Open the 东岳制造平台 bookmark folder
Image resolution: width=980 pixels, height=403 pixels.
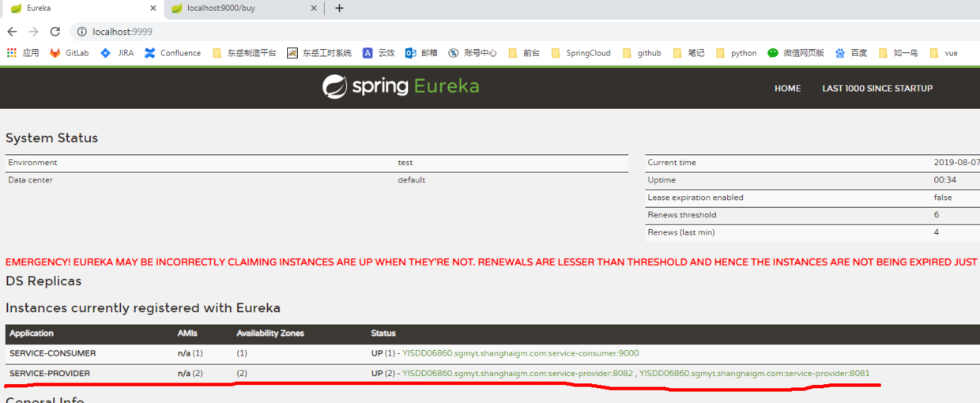click(x=244, y=53)
